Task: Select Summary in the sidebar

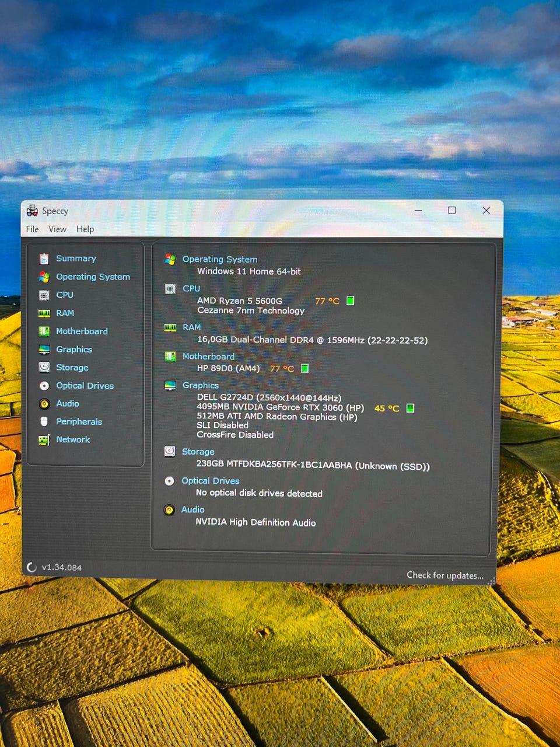Action: click(x=76, y=259)
